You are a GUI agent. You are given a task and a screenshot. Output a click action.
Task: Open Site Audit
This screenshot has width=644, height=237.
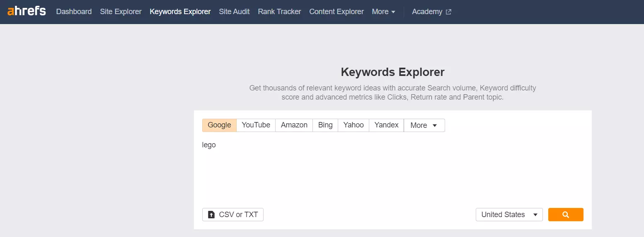234,12
